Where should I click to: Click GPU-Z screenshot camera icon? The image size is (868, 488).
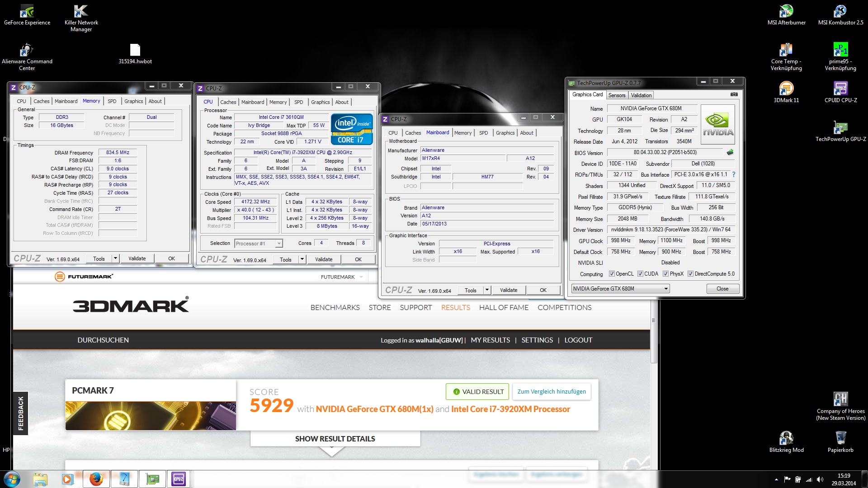pyautogui.click(x=734, y=94)
